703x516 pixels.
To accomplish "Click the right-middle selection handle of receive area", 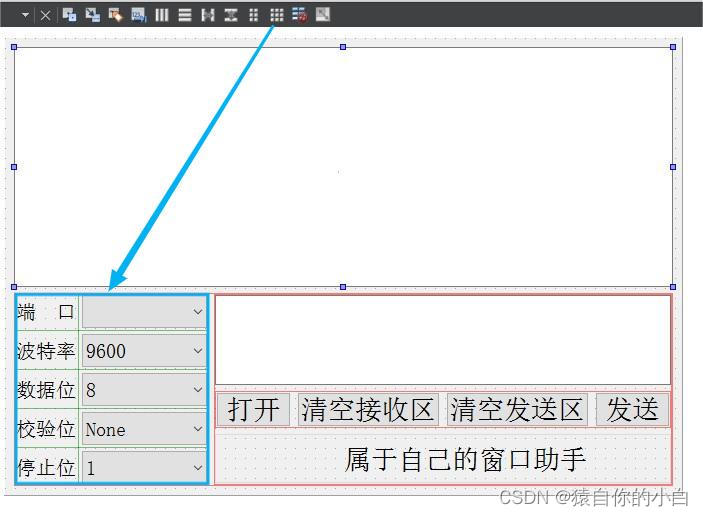I will pyautogui.click(x=673, y=167).
